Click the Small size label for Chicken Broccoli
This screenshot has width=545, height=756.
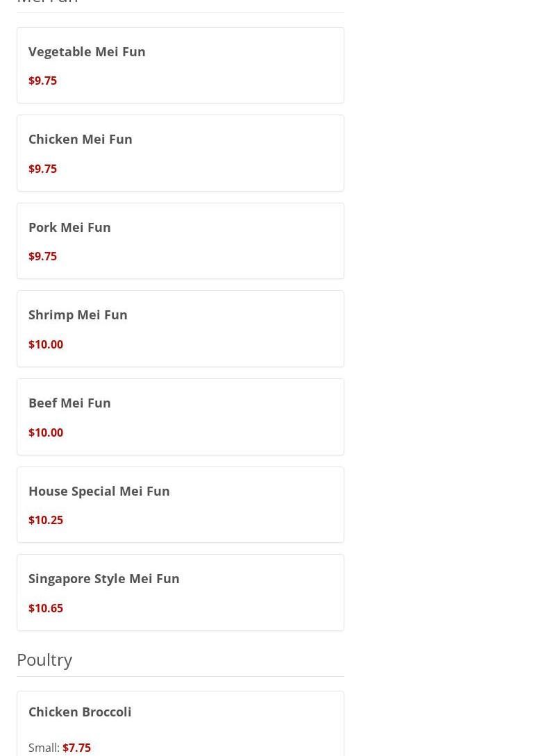pos(43,748)
